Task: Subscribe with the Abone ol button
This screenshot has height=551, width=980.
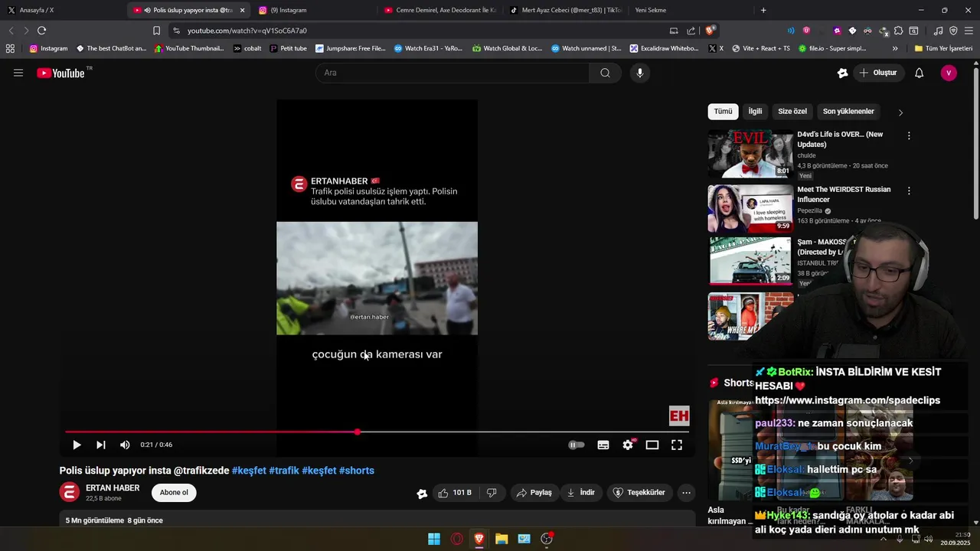Action: (x=174, y=492)
